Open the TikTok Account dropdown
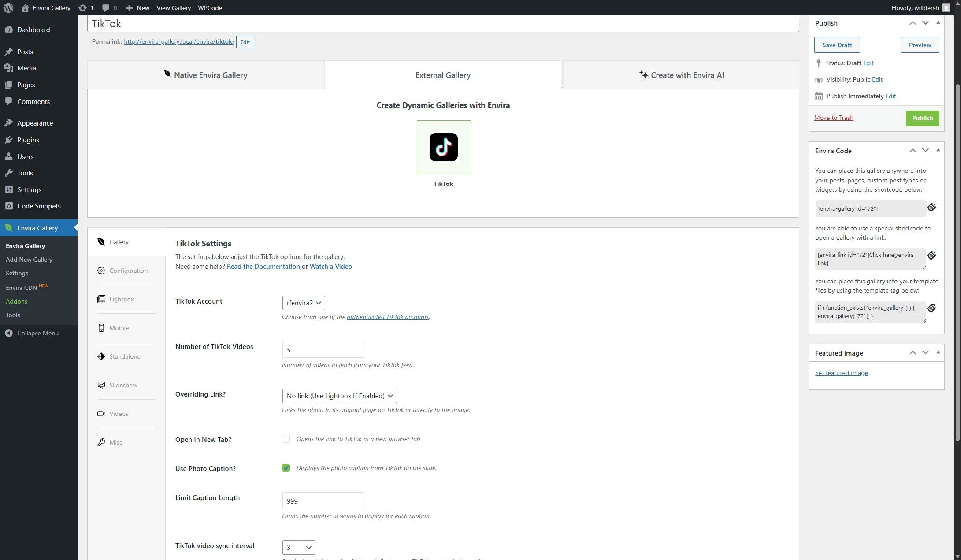This screenshot has height=560, width=961. (x=304, y=303)
